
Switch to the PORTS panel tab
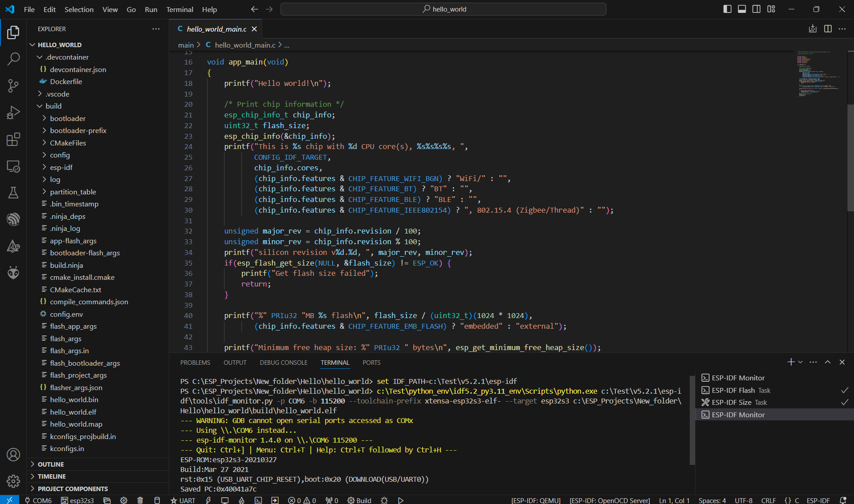click(371, 363)
